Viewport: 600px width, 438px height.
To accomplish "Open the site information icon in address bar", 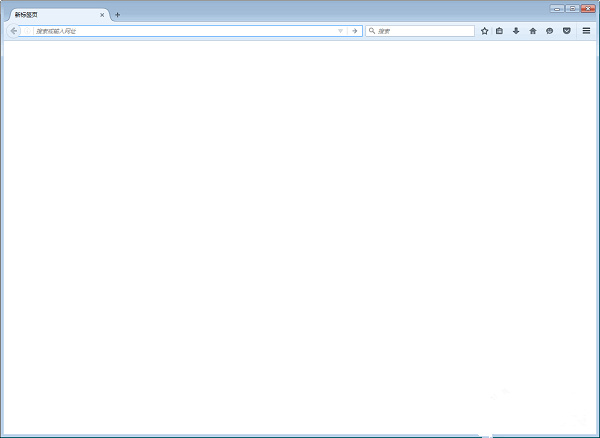I will (27, 31).
